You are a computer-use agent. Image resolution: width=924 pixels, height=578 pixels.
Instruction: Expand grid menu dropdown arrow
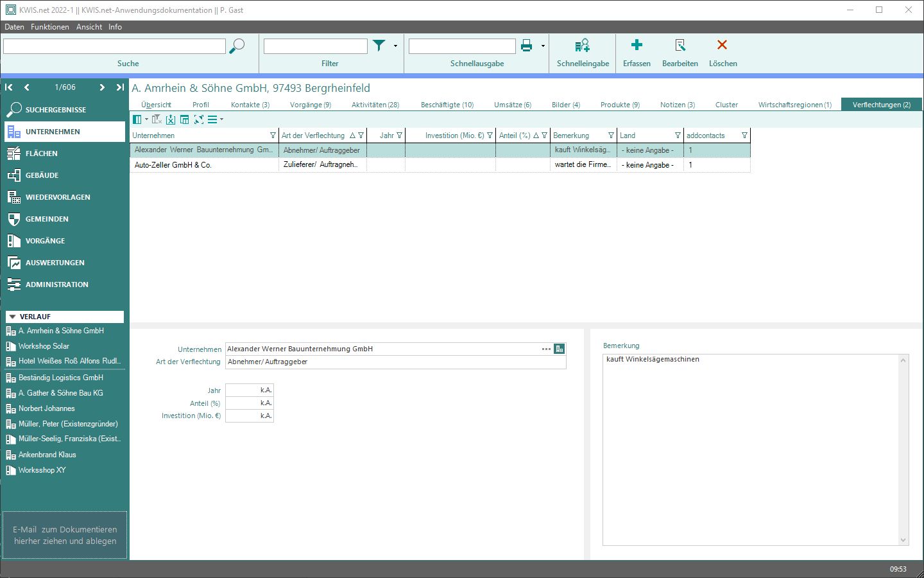point(222,119)
